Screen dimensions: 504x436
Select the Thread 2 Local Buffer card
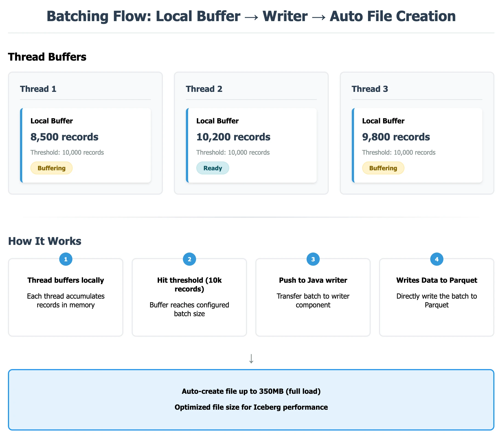click(252, 145)
